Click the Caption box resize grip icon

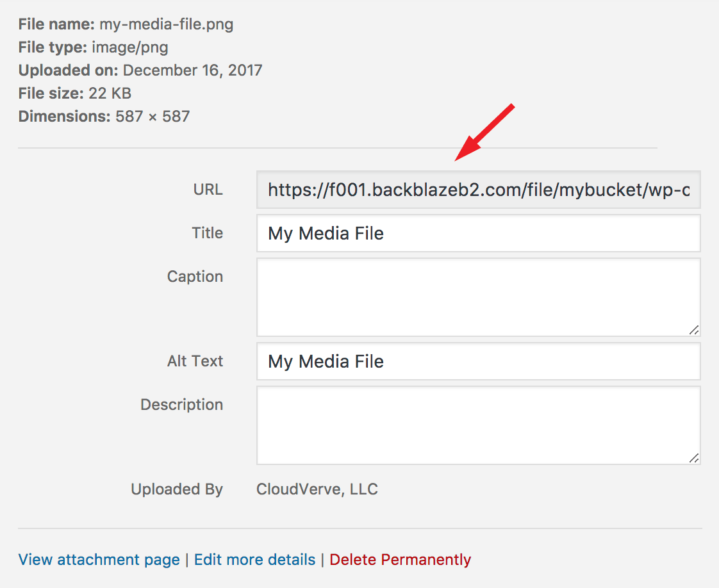[x=694, y=329]
